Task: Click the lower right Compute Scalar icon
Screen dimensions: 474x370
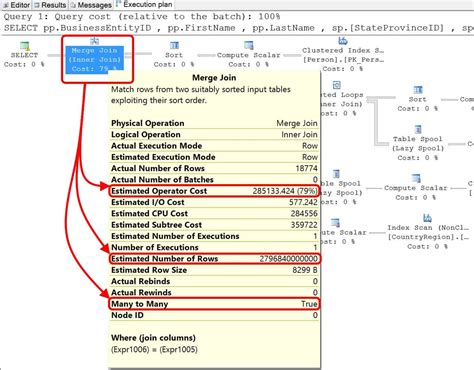Action: (x=416, y=178)
